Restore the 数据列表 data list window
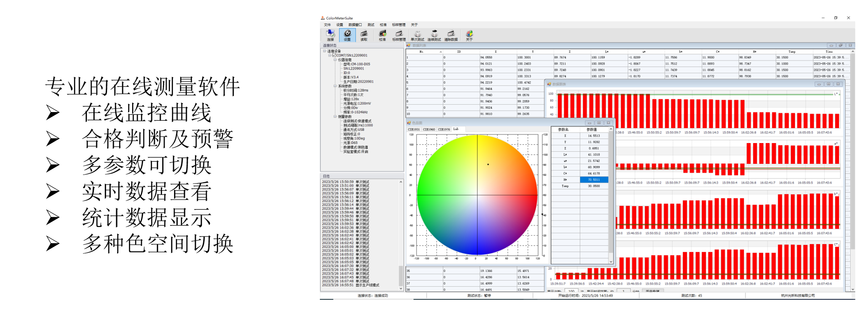The height and width of the screenshot is (318, 868). coord(841,46)
